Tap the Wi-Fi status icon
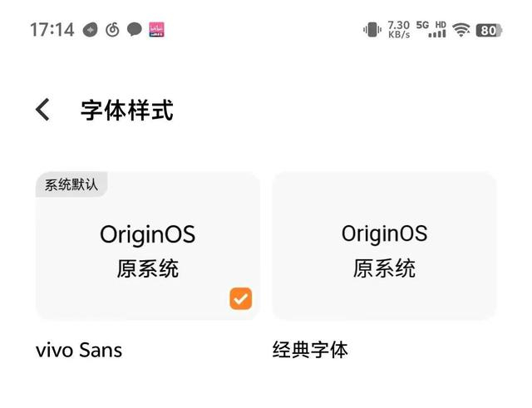This screenshot has height=408, width=532. [461, 30]
